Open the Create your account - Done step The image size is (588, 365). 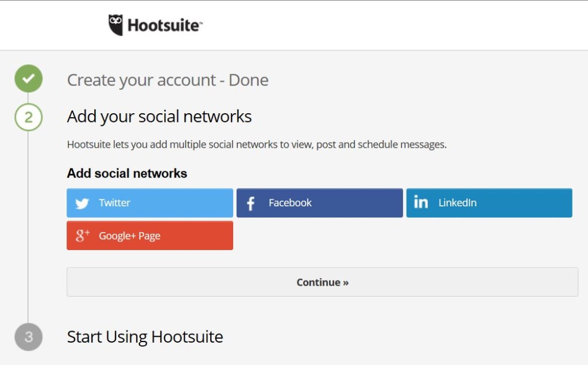(168, 80)
